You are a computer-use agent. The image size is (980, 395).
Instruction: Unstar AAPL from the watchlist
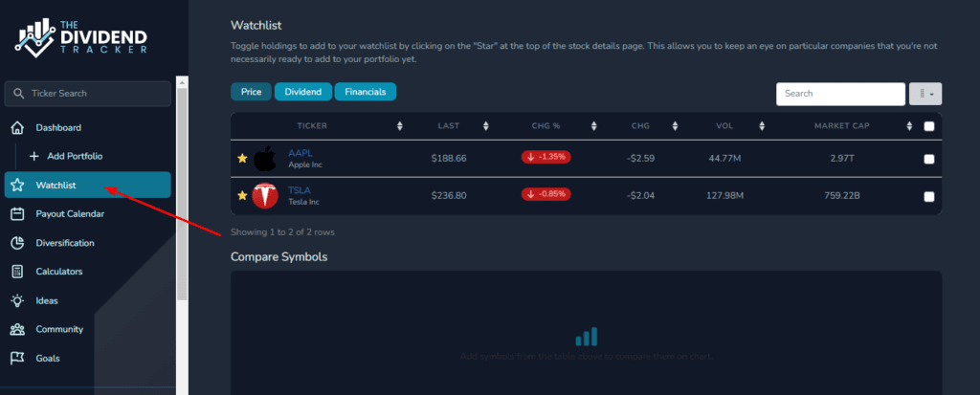242,159
